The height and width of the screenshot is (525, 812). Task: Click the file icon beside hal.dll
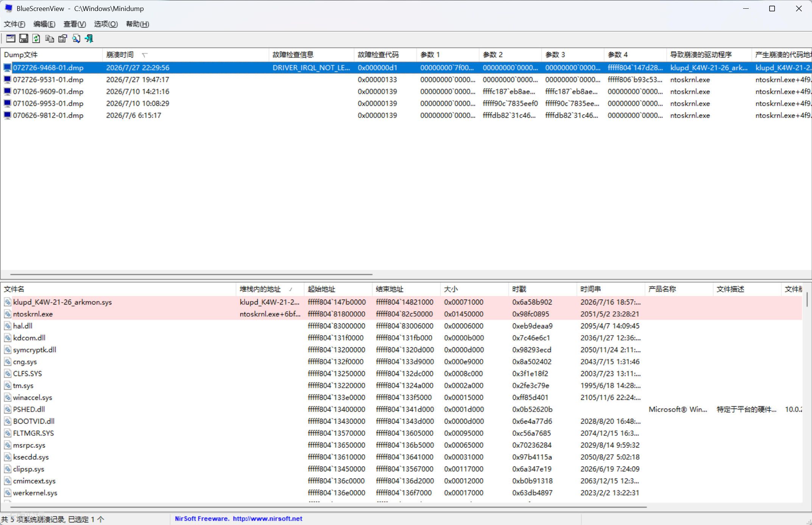(8, 326)
